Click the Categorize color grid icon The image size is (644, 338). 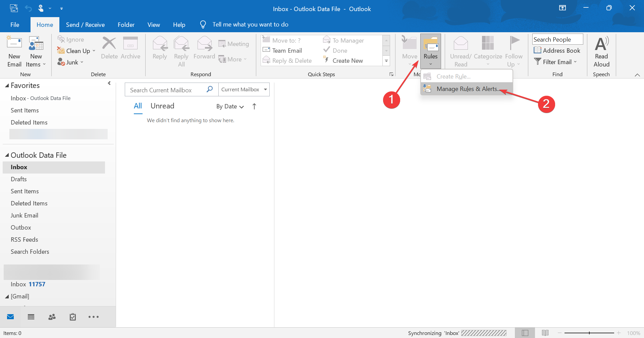[488, 43]
